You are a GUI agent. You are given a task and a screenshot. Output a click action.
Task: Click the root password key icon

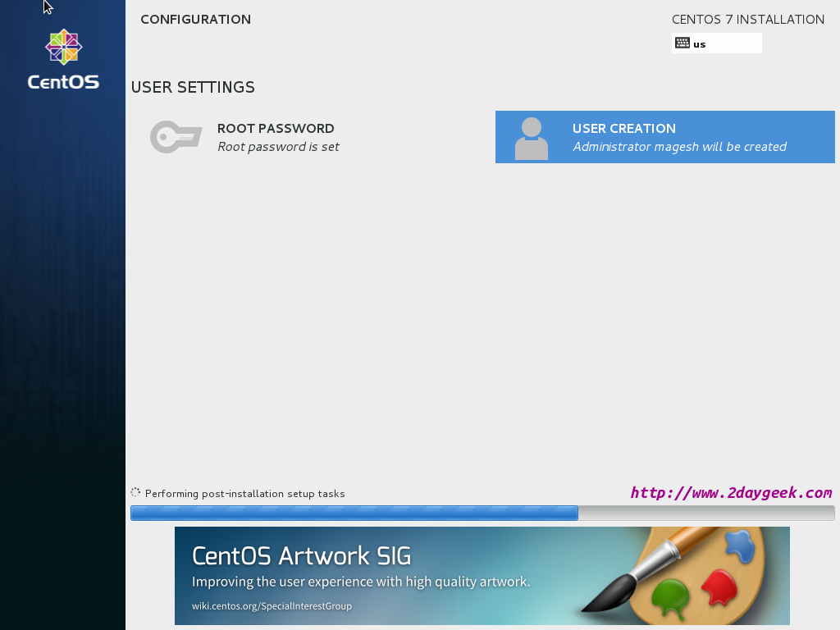click(x=176, y=137)
